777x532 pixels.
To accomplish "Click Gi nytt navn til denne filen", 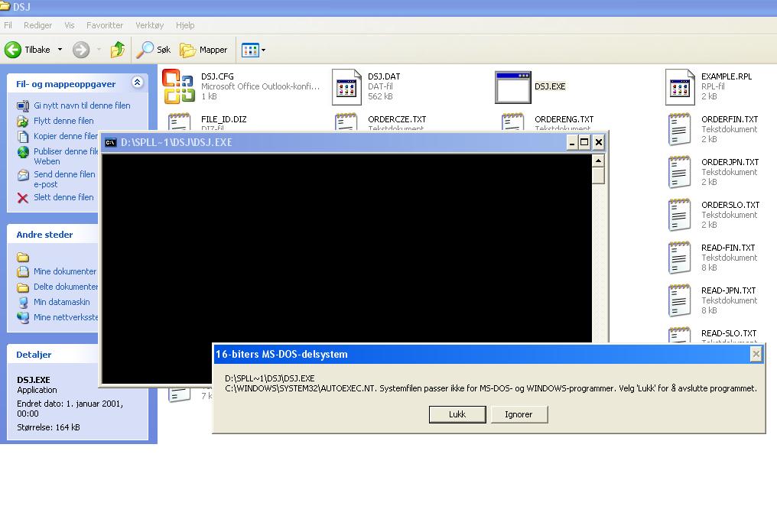I will 82,105.
